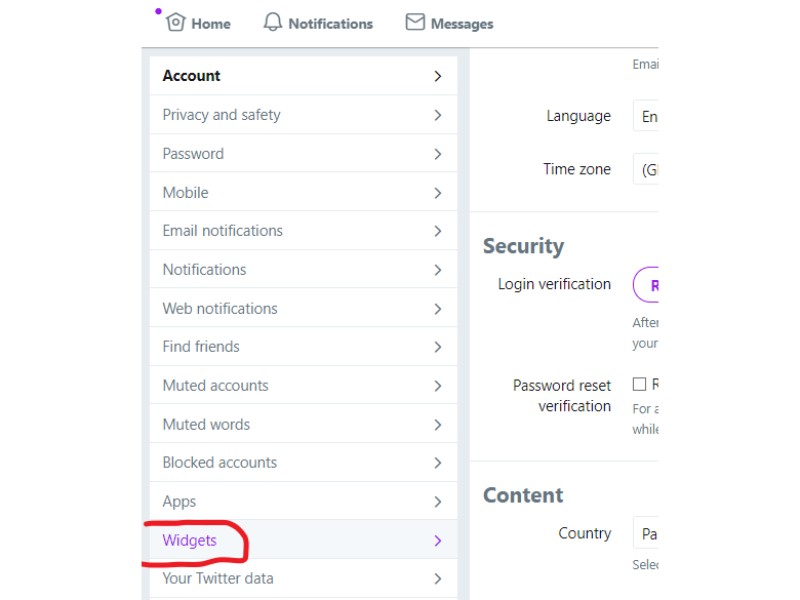Tick the Password reset verification checkbox
800x600 pixels.
pyautogui.click(x=639, y=384)
